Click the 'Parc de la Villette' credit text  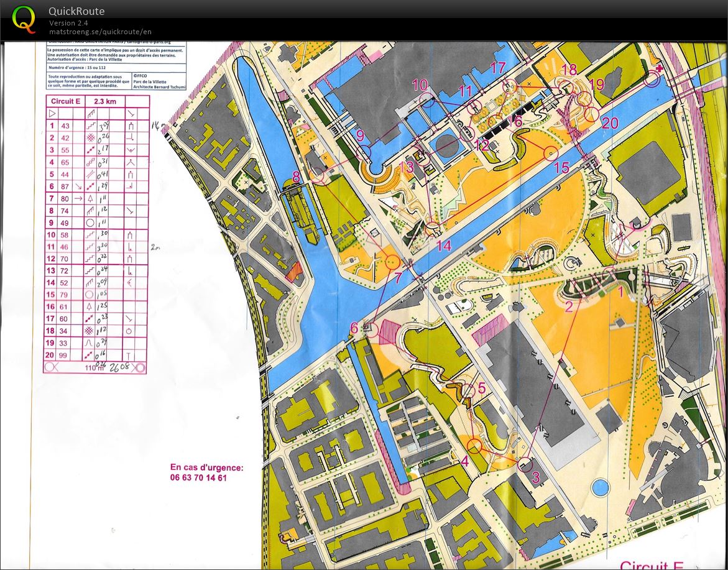[154, 81]
